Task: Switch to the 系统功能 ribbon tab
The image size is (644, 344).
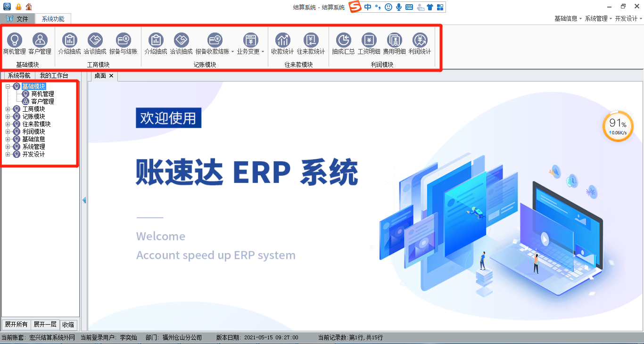Action: (53, 19)
